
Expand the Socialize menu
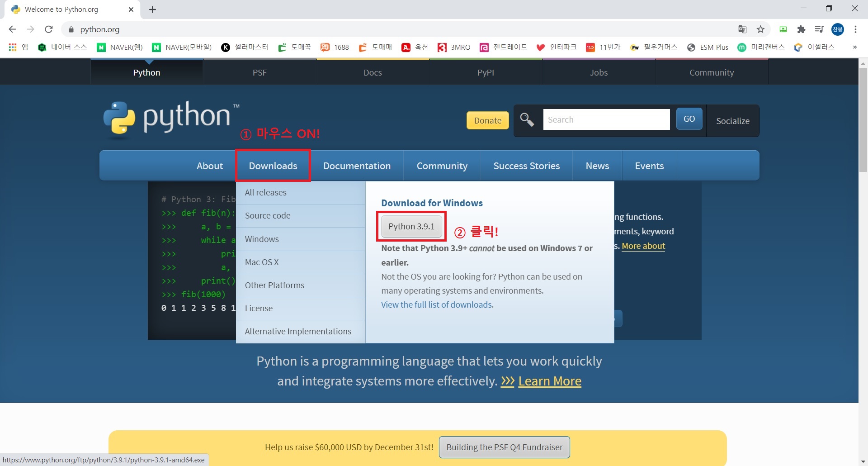(x=733, y=121)
